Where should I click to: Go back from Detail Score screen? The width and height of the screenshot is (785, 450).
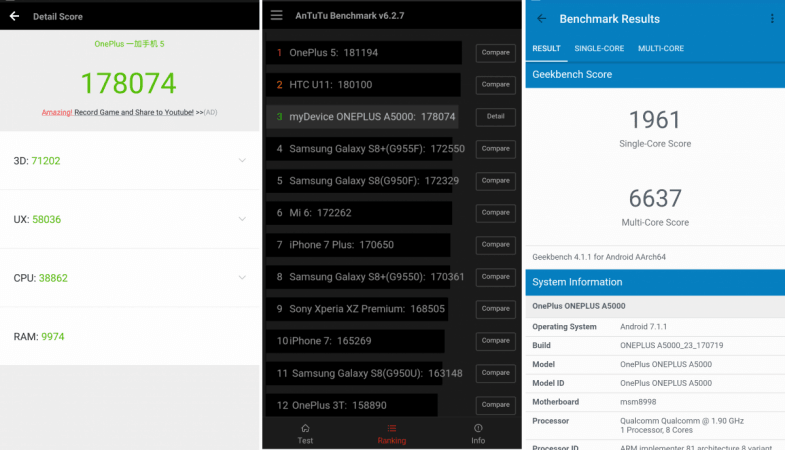(x=15, y=17)
